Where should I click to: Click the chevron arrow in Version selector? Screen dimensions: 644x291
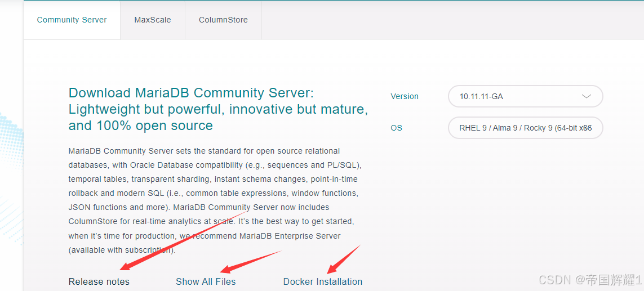coord(586,96)
